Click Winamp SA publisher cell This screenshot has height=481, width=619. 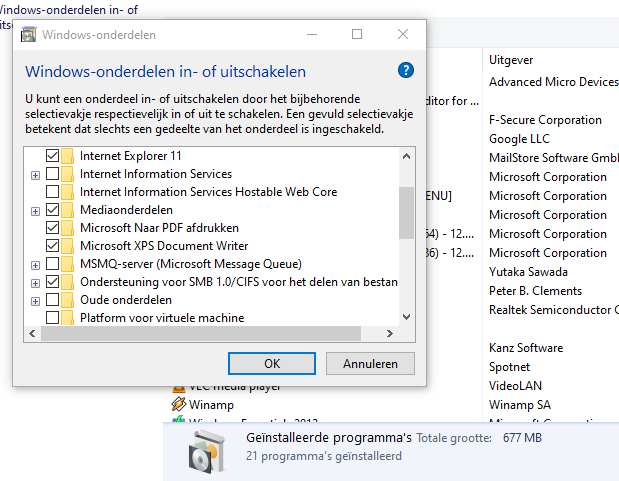point(520,404)
